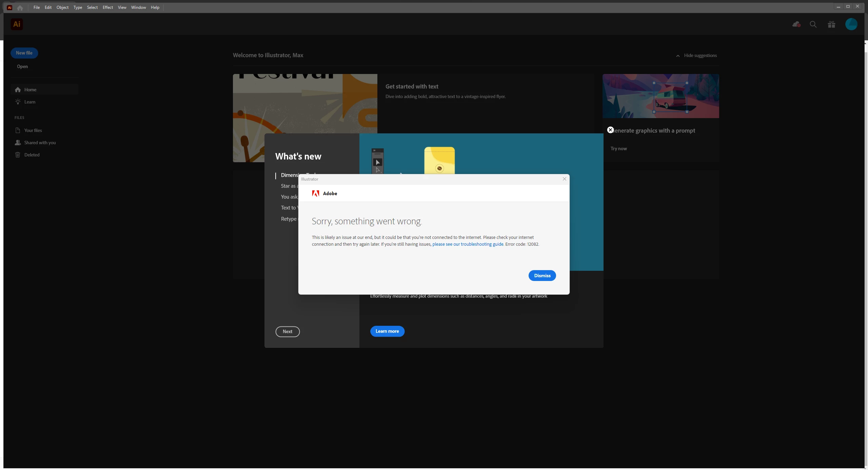Open the Window menu
868x470 pixels.
click(138, 7)
